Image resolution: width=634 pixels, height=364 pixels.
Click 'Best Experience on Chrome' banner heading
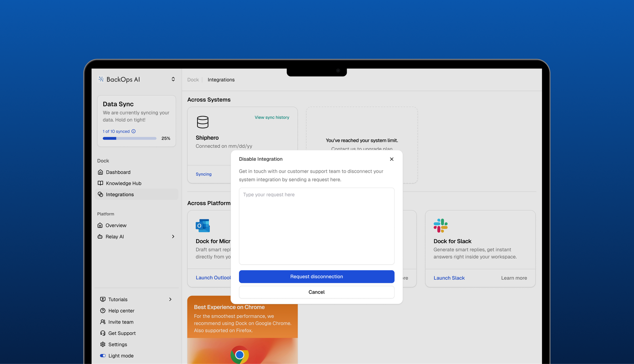tap(229, 307)
